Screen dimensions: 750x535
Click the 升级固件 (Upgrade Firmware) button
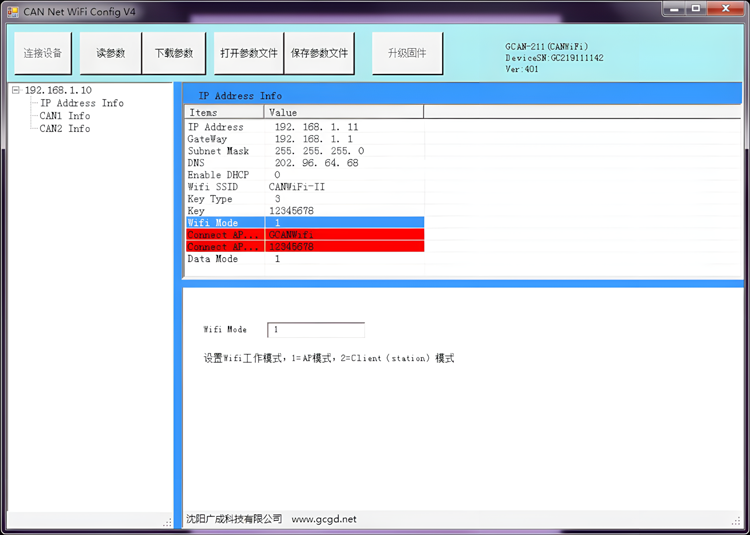(x=406, y=53)
